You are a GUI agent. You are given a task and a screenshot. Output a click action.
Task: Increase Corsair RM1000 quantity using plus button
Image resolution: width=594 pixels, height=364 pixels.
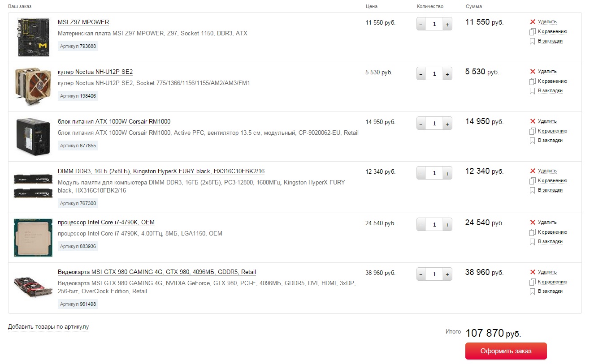pos(447,124)
